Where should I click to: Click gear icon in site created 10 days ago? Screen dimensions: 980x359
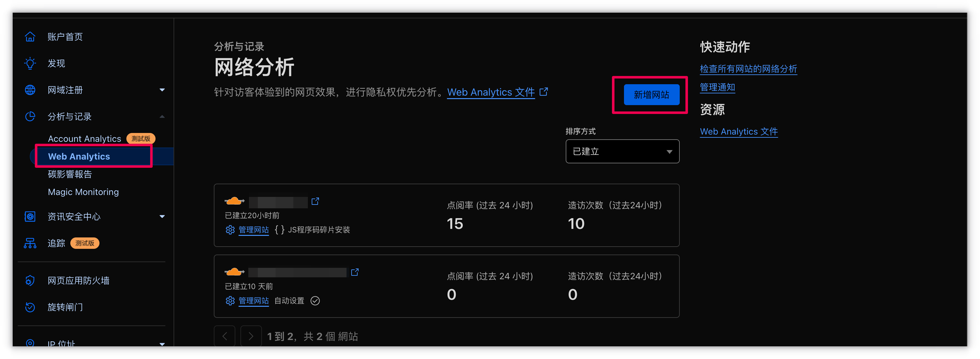click(230, 301)
